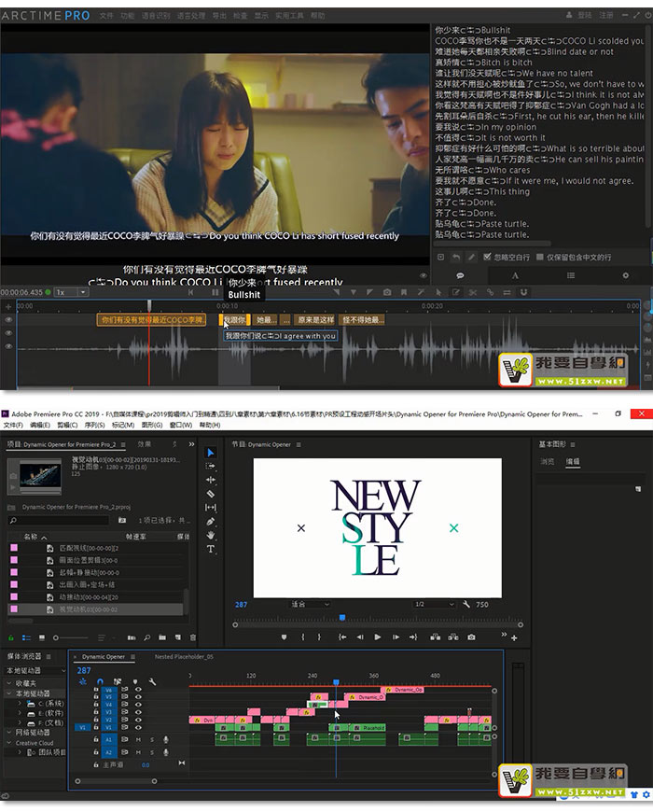This screenshot has width=653, height=812.
Task: Select the Track Select Forward tool
Action: point(211,466)
